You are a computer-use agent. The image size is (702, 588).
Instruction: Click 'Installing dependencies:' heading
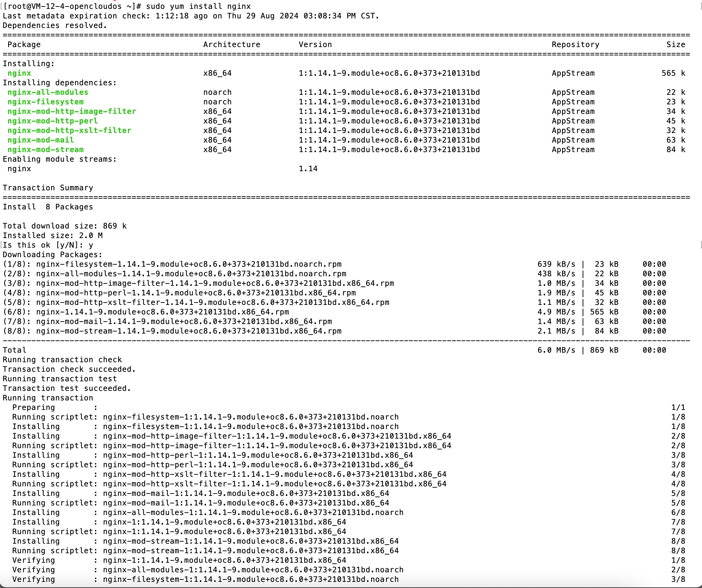pos(60,83)
